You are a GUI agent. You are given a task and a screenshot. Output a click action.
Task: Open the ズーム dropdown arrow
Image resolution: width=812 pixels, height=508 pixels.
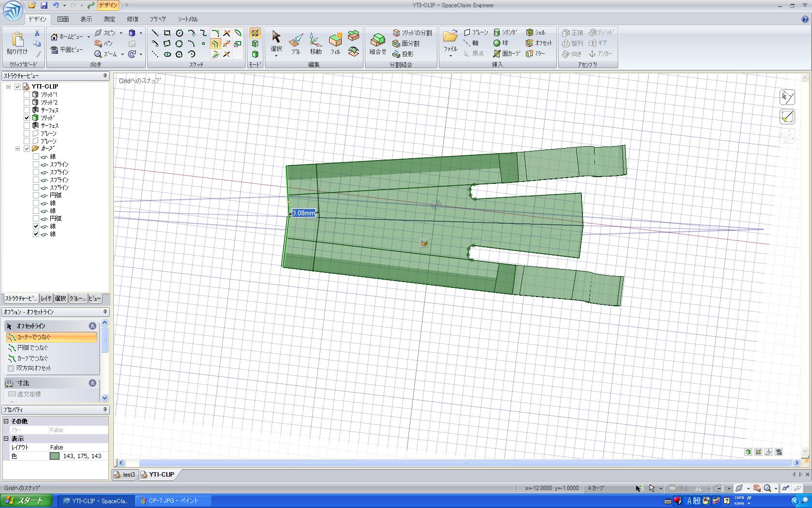coord(122,55)
